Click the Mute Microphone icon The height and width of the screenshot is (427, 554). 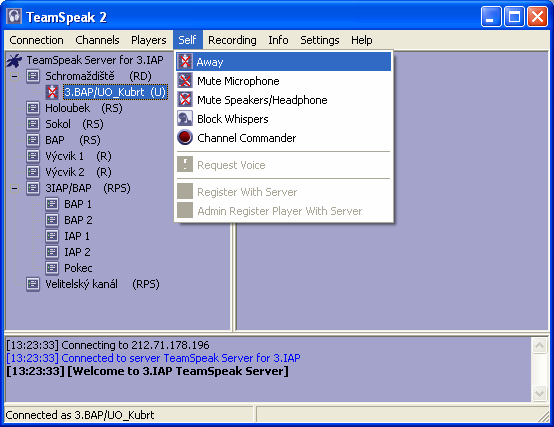pyautogui.click(x=185, y=81)
